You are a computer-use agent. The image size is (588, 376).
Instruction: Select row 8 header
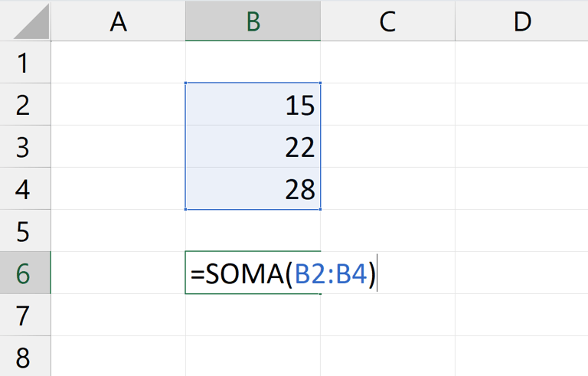coord(23,357)
